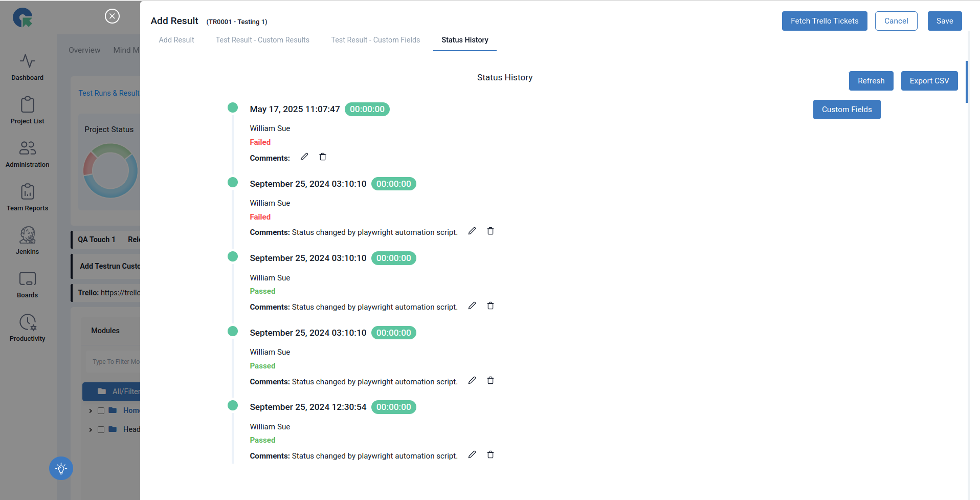Open Project List from sidebar
This screenshot has width=980, height=500.
pyautogui.click(x=27, y=111)
